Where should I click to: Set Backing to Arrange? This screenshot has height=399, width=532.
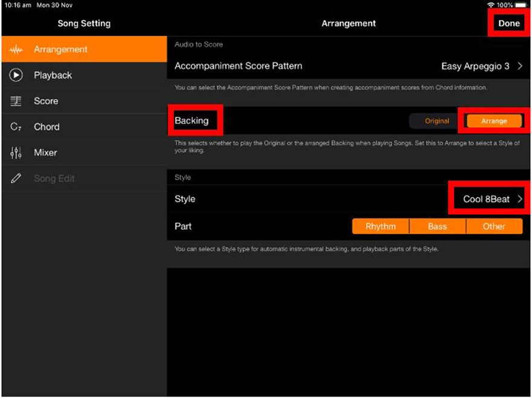click(494, 121)
